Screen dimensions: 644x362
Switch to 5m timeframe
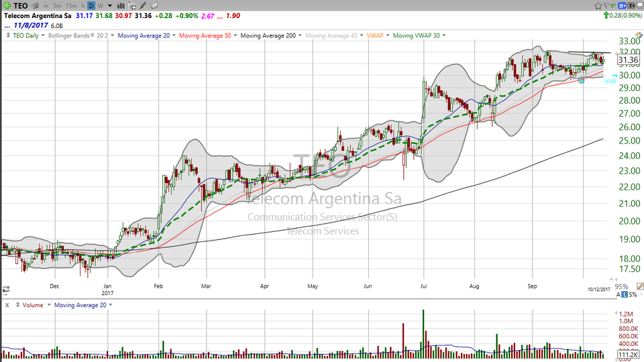[57, 6]
